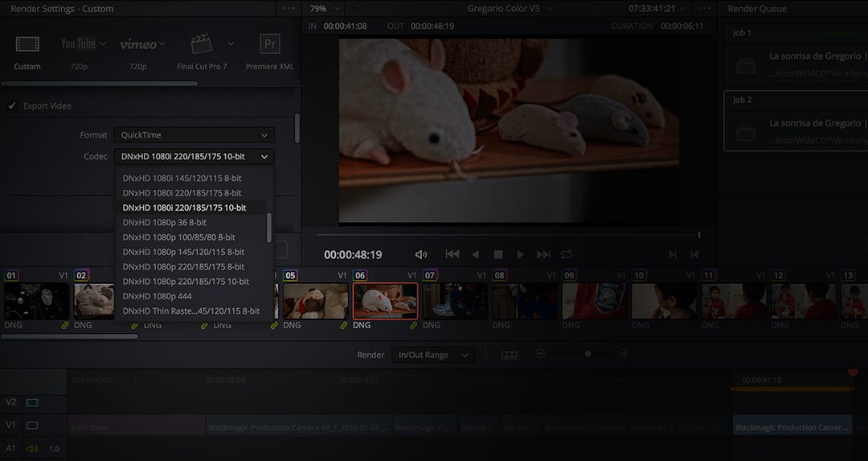The width and height of the screenshot is (868, 461).
Task: Jump to the first frame of the clip
Action: 452,253
